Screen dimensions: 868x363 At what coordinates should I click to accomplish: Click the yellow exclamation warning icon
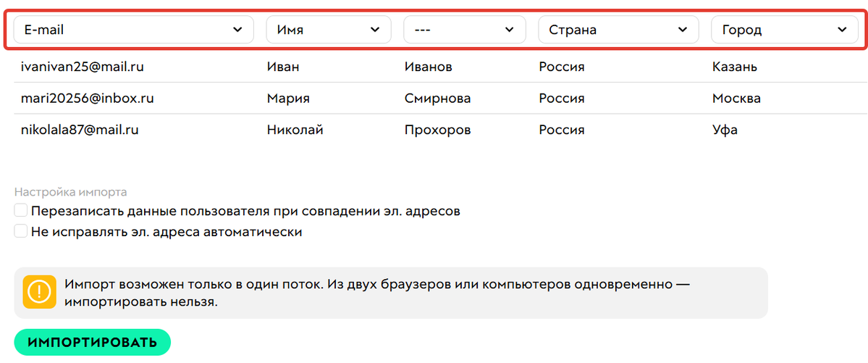[x=41, y=291]
